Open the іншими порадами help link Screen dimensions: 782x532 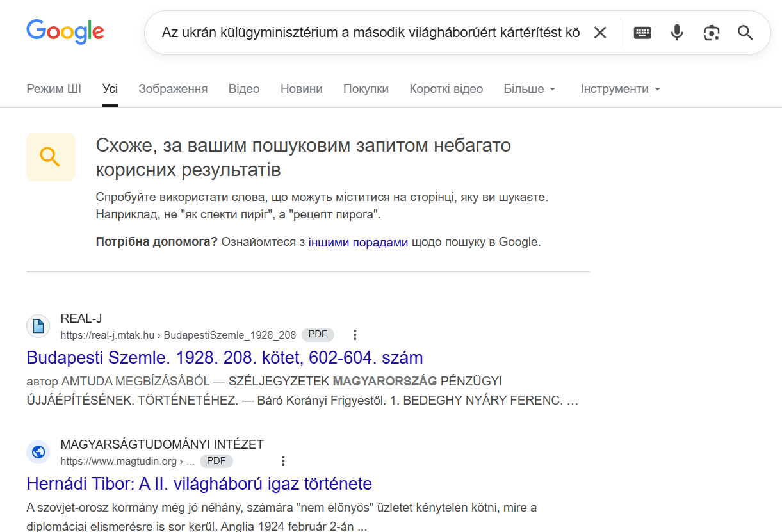(358, 243)
